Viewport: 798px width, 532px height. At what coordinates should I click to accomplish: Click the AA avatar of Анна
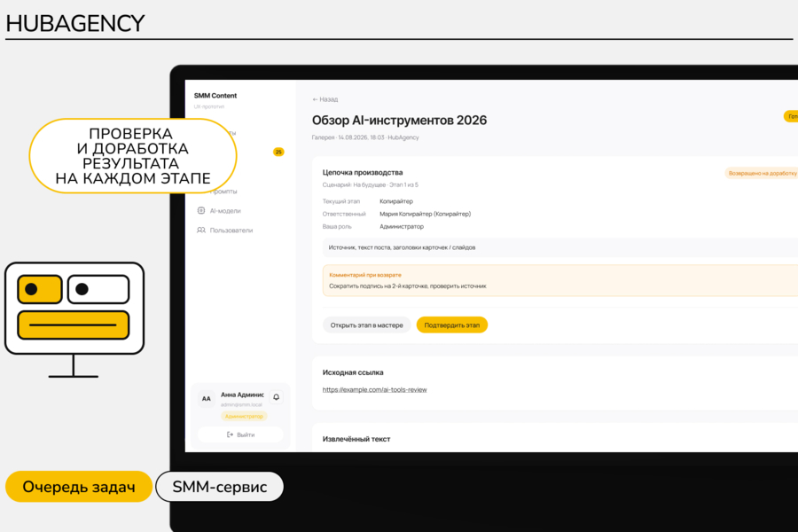206,399
